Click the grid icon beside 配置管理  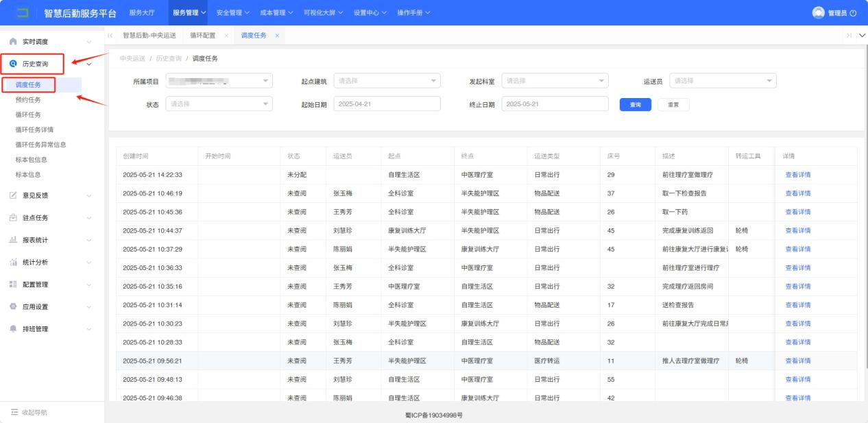pyautogui.click(x=14, y=285)
